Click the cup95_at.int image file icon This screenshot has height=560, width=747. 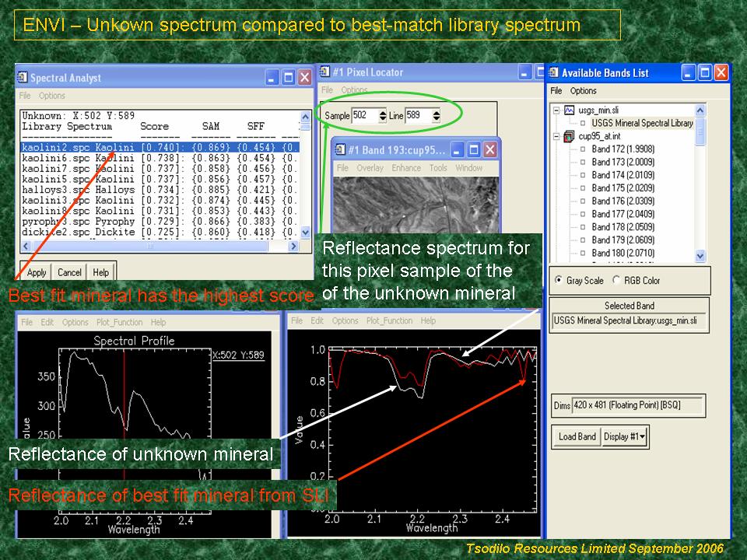[x=570, y=137]
